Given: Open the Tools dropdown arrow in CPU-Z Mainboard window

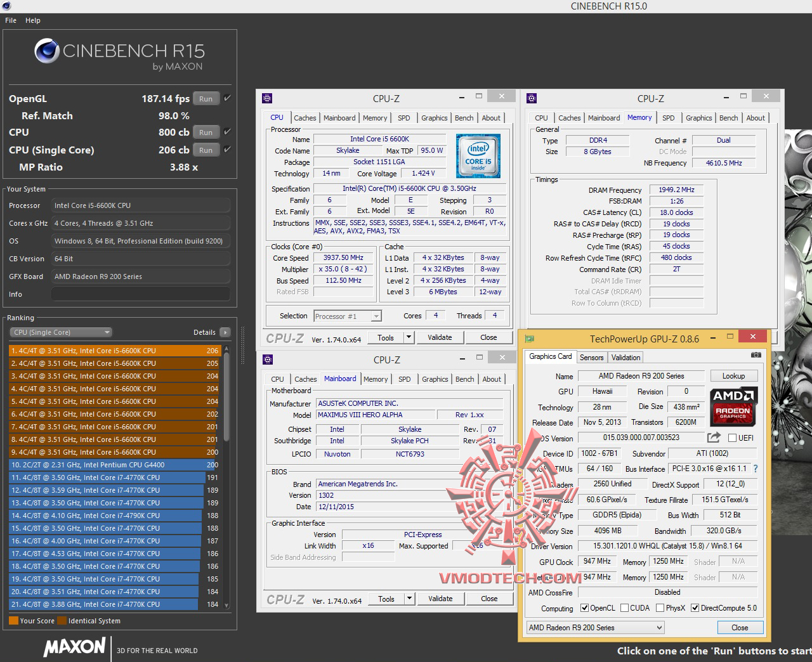Looking at the screenshot, I should pos(410,599).
